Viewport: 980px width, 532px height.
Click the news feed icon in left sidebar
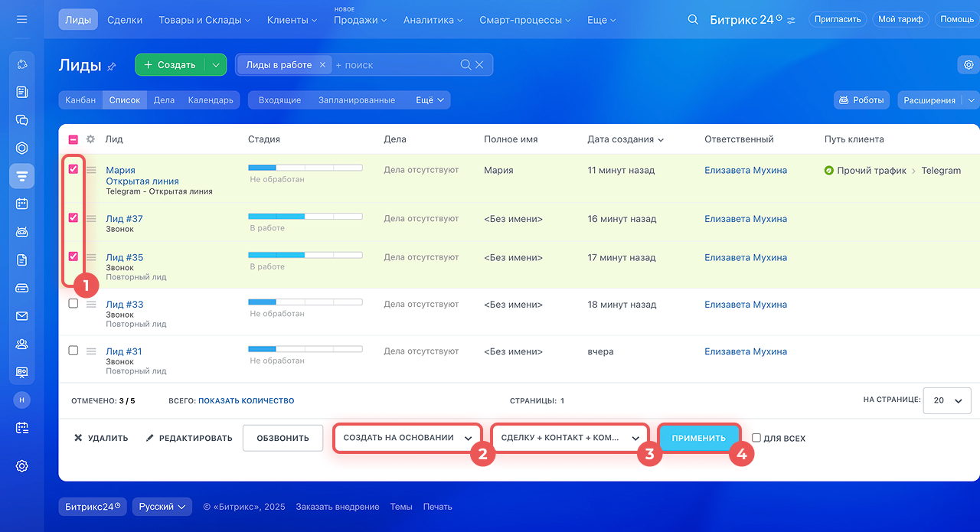click(x=22, y=92)
